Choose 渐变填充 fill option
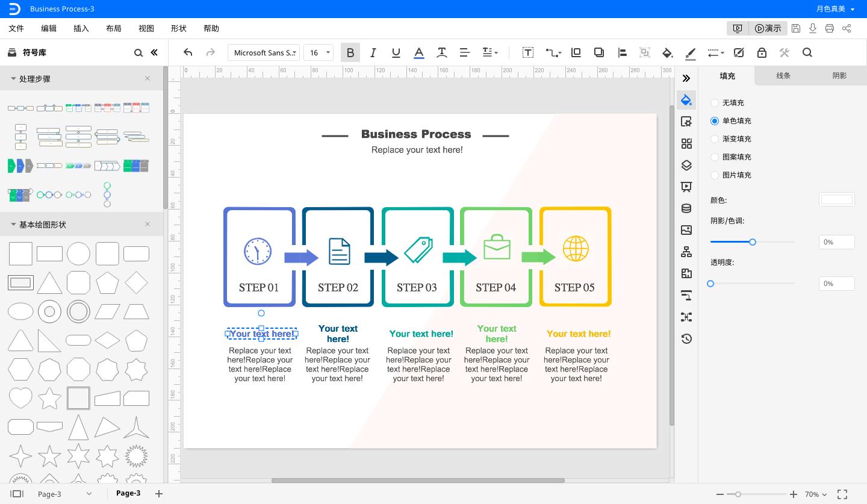This screenshot has width=867, height=504. (x=715, y=139)
